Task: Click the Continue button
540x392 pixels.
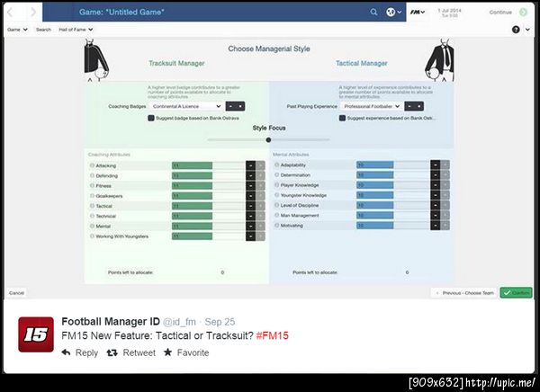Action: click(x=508, y=12)
